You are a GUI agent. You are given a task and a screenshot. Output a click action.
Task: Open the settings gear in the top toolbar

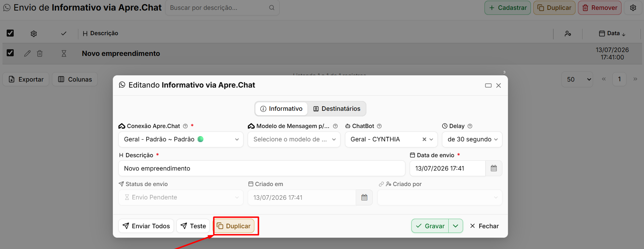(633, 8)
